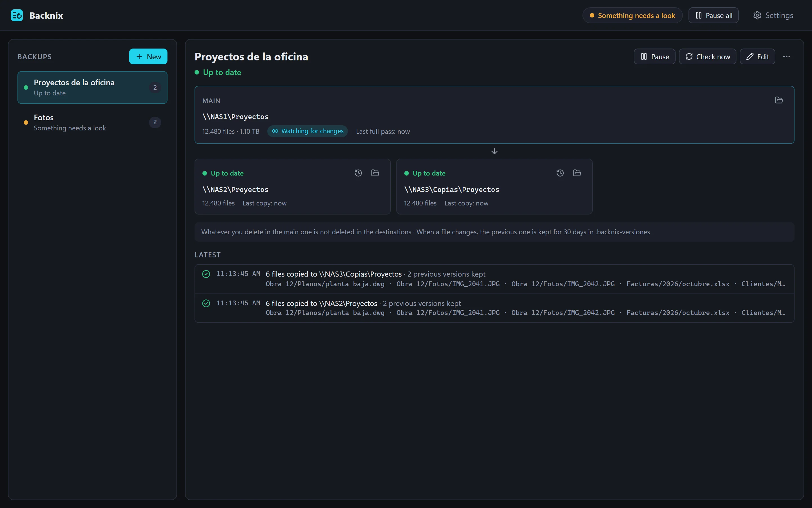Open the three-dots more options menu
Screen dimensions: 812x508
[x=787, y=56]
